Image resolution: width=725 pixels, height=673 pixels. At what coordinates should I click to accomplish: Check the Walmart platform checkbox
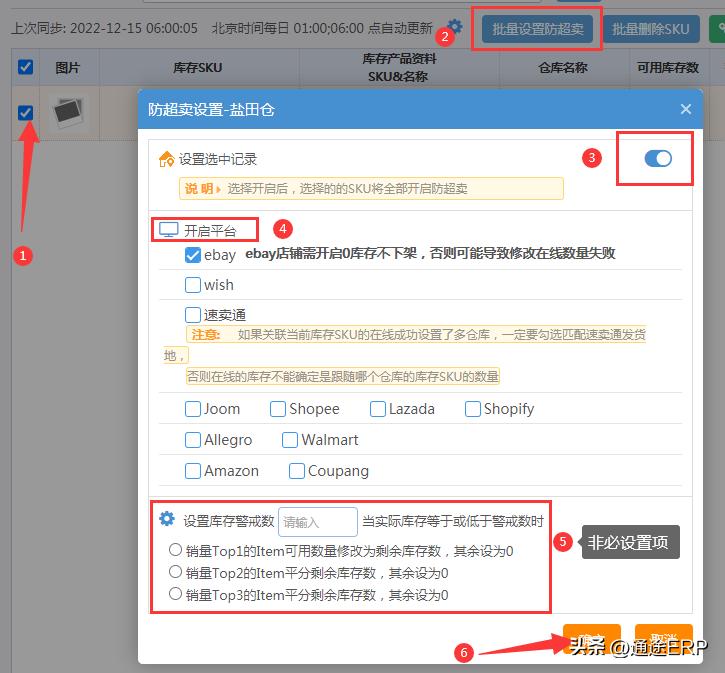click(x=289, y=440)
